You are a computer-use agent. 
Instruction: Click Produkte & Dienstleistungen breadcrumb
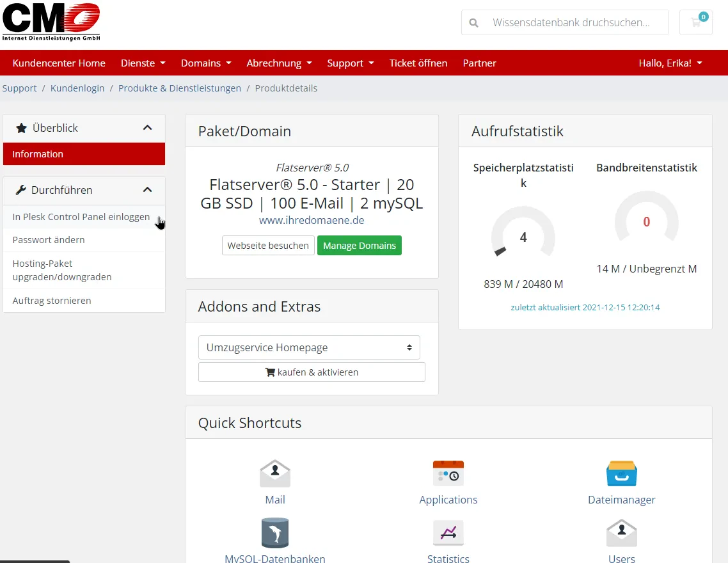point(180,88)
